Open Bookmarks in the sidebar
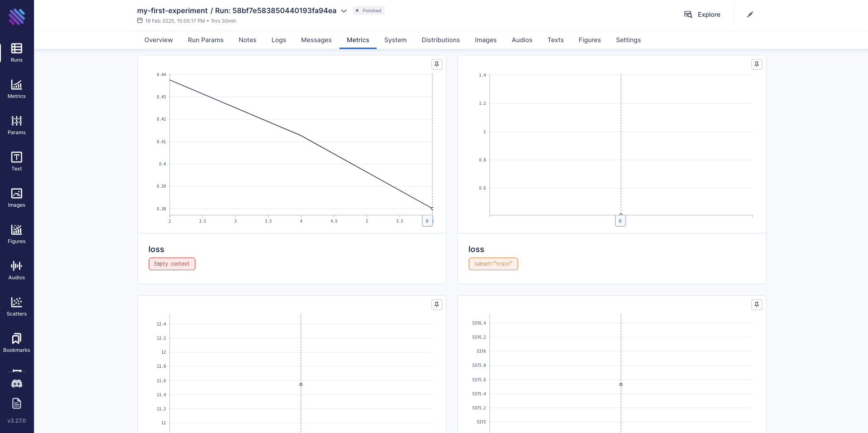This screenshot has height=433, width=868. click(17, 343)
